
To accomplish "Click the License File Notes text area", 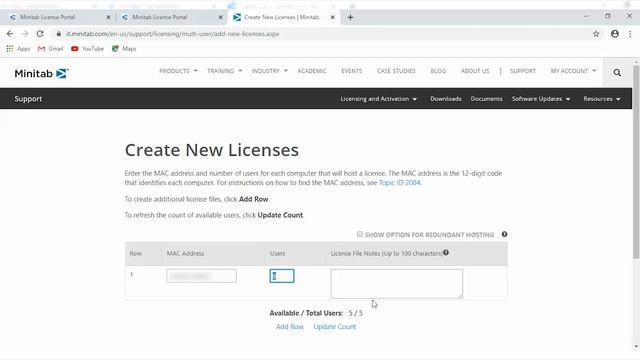I will click(x=397, y=283).
